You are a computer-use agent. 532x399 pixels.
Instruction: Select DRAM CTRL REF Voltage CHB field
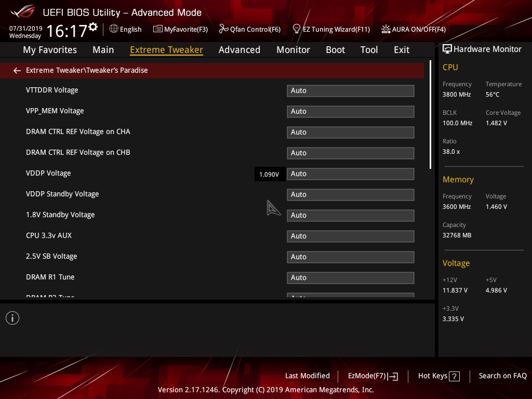(x=351, y=153)
